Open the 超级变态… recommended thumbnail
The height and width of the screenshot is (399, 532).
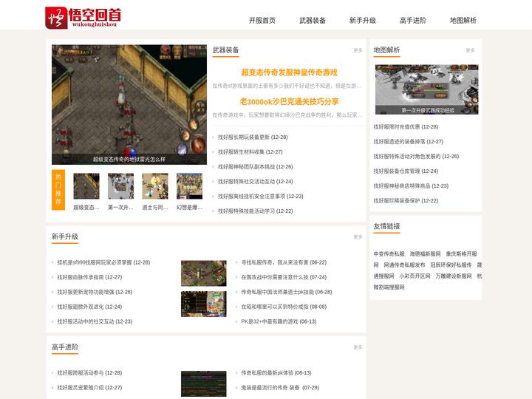point(86,191)
